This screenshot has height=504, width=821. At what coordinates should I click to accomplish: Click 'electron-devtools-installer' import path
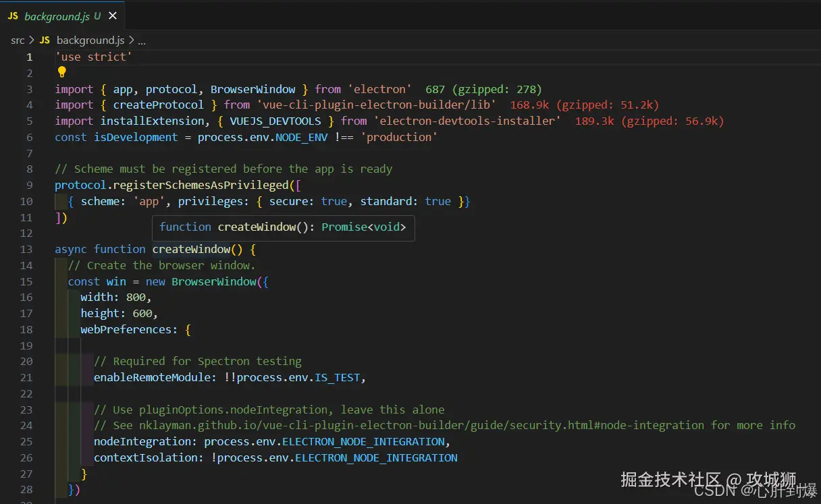click(x=467, y=121)
